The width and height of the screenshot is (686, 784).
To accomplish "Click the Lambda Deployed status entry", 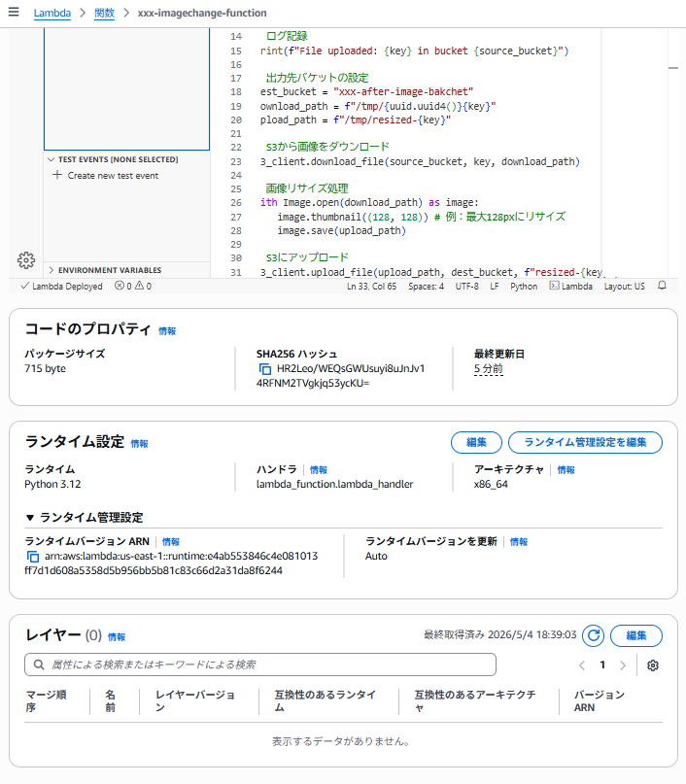I will 61,286.
